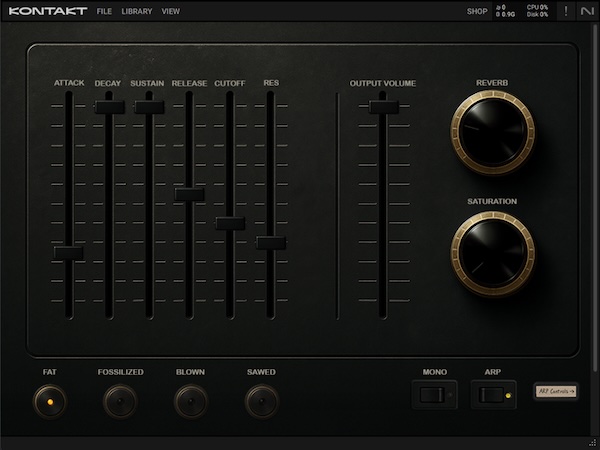The height and width of the screenshot is (450, 600).
Task: Click the window resize grip corner icon
Action: (x=595, y=442)
